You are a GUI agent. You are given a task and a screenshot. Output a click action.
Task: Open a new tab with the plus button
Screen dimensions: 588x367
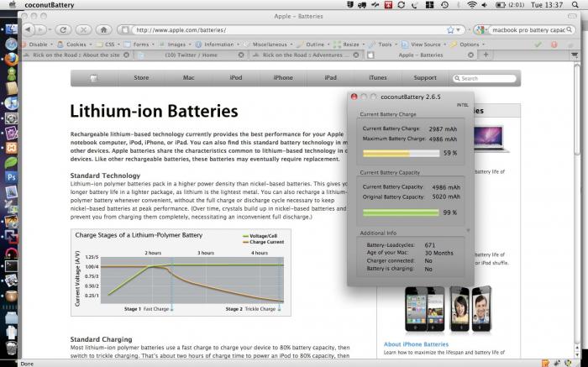pyautogui.click(x=486, y=55)
